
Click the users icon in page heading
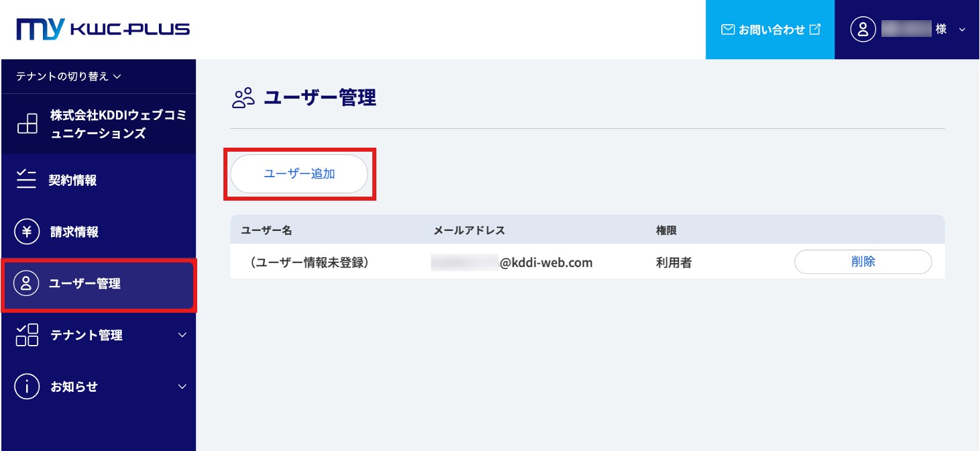[x=243, y=98]
